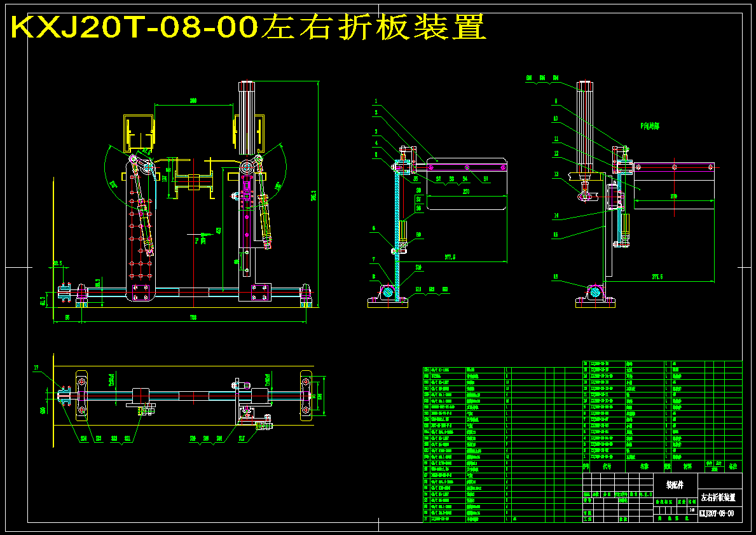Click the part callout number '12' in right view
Screen dimensions: 756x535
(556, 154)
